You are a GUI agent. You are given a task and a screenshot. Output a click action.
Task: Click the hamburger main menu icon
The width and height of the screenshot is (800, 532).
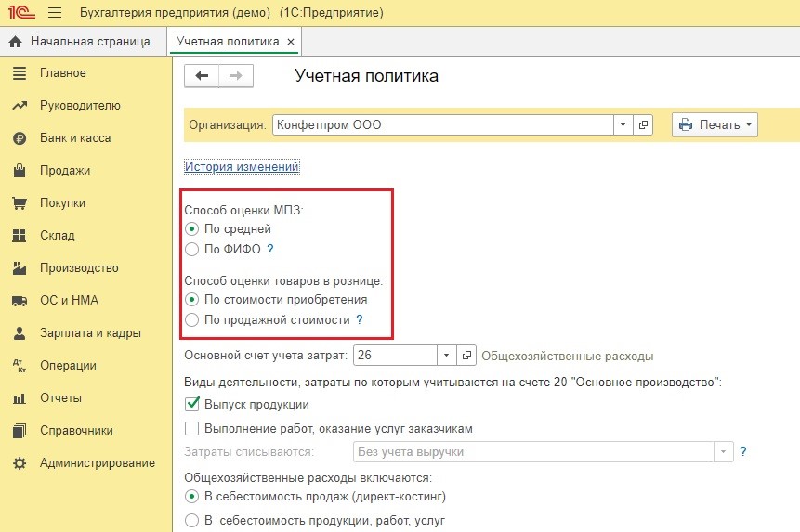(54, 13)
